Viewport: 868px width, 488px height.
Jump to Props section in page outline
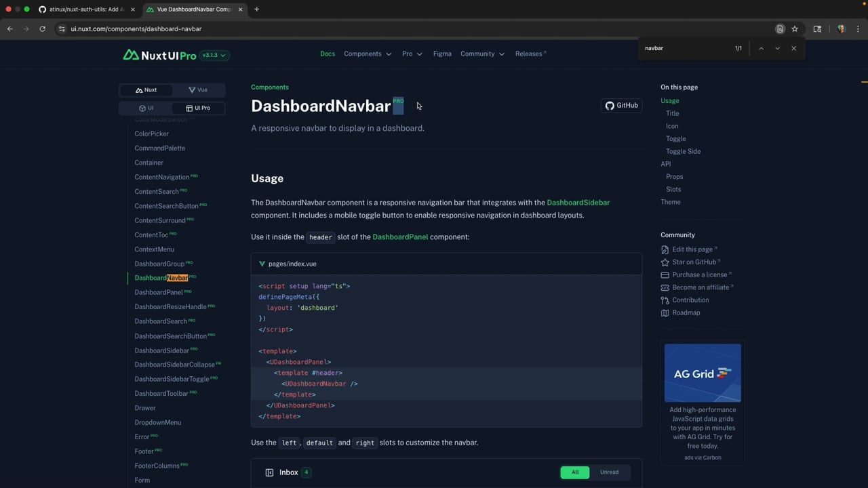pos(674,177)
